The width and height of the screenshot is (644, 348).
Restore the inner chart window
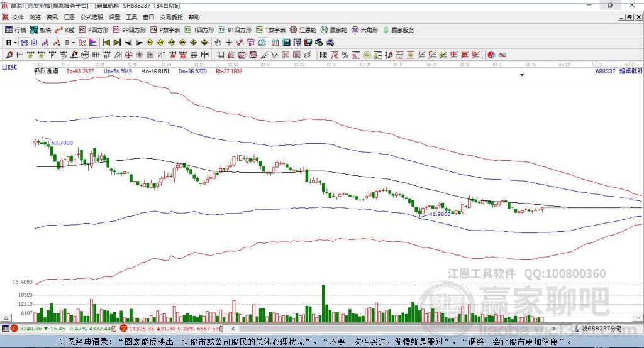(630, 17)
